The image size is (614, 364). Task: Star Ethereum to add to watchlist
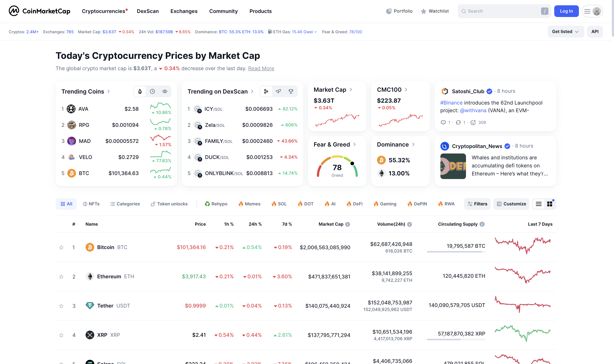[61, 277]
